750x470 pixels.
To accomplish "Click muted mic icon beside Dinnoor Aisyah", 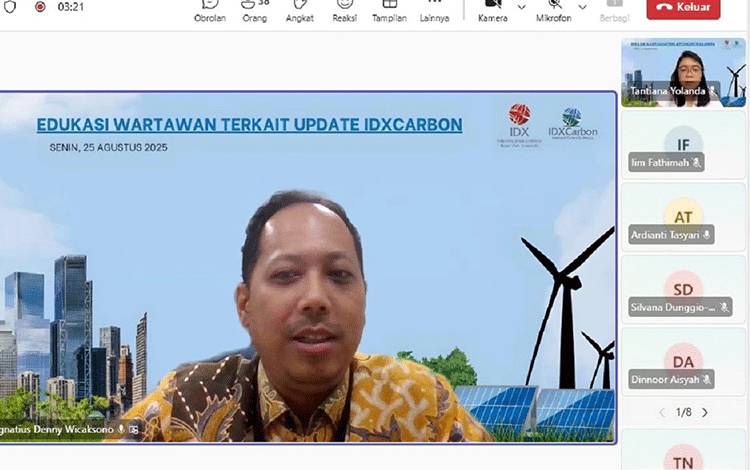I will (706, 380).
